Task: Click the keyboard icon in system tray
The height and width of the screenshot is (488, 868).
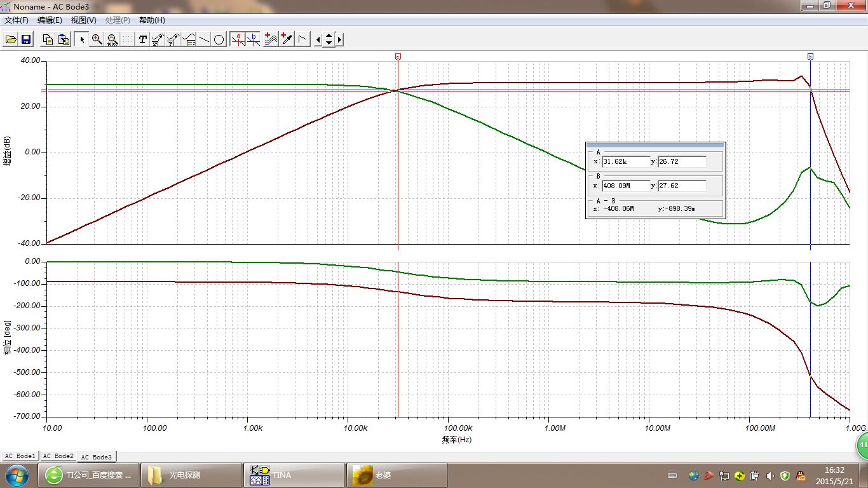Action: coord(672,475)
